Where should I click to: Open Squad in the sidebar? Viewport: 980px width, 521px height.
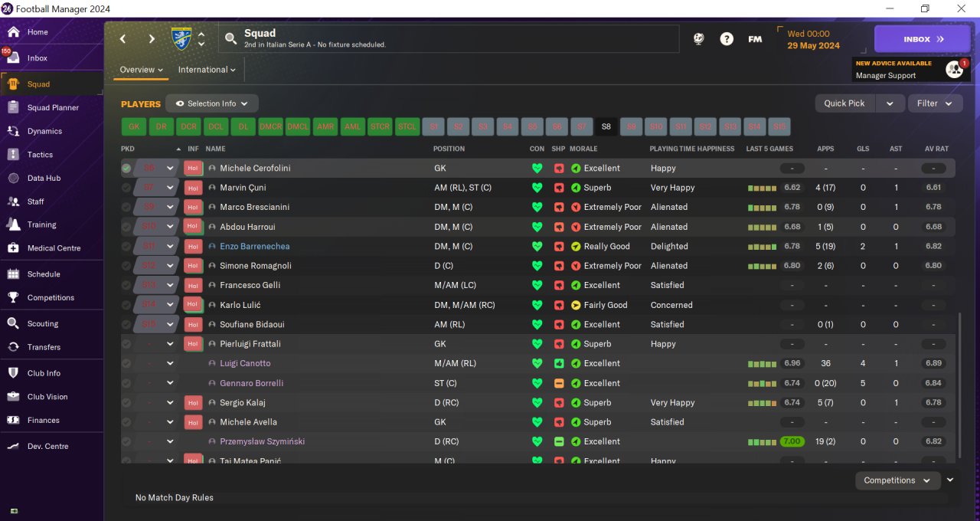pyautogui.click(x=51, y=84)
